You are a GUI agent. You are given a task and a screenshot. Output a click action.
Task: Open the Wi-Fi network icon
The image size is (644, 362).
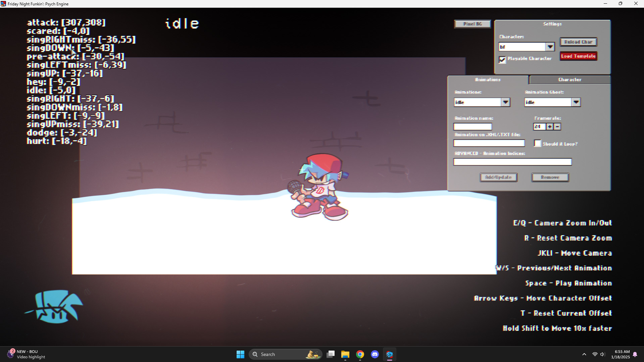click(x=595, y=354)
